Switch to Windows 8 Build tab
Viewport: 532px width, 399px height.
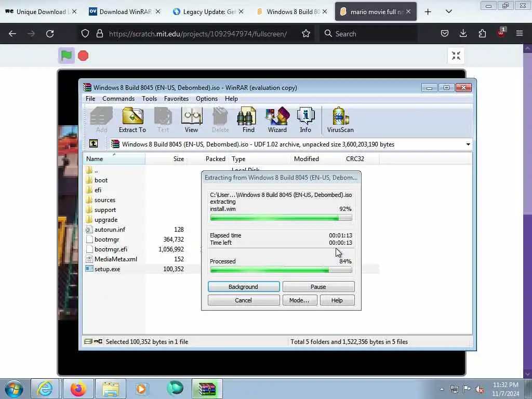coord(292,11)
